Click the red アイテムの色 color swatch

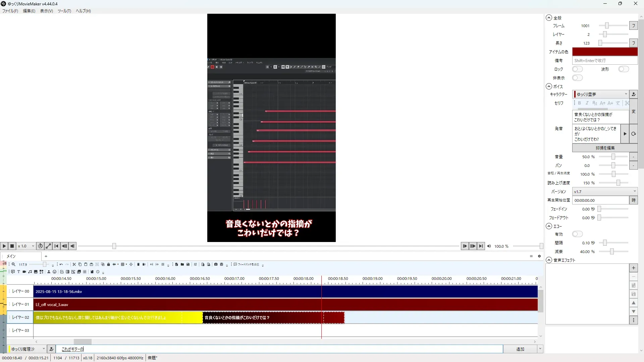pos(604,52)
